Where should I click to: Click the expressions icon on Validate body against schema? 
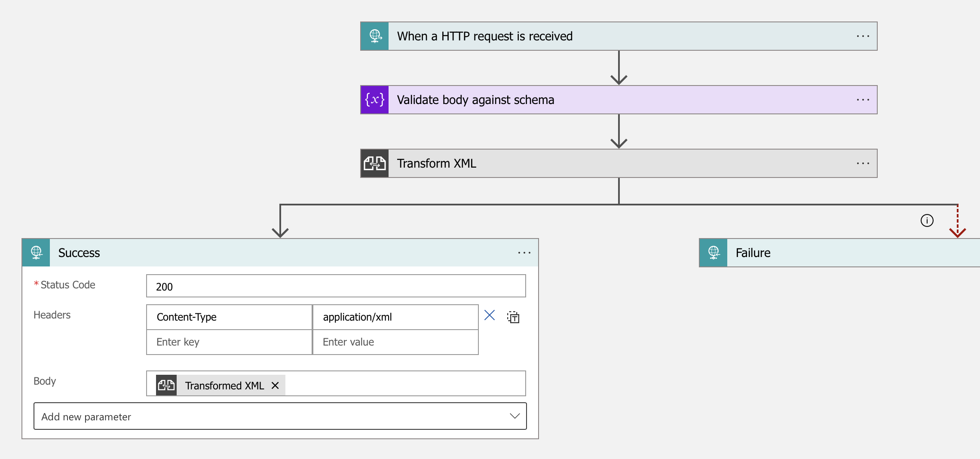tap(374, 100)
